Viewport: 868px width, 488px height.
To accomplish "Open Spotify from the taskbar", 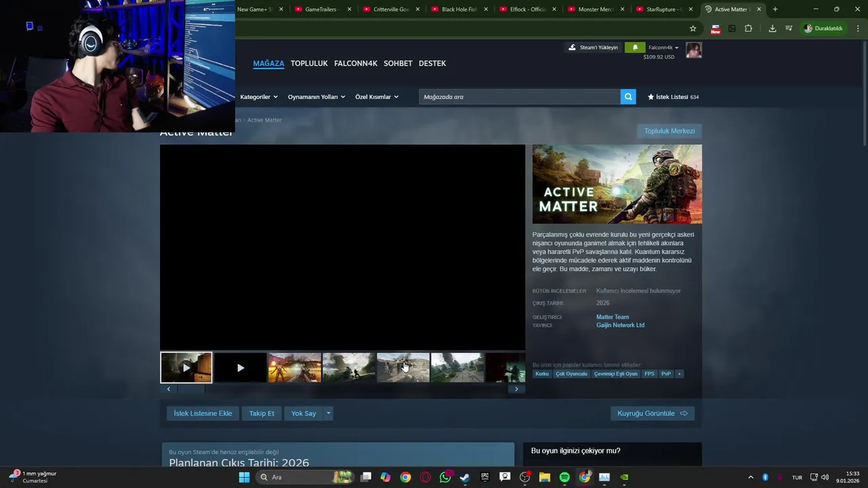I will pos(564,477).
